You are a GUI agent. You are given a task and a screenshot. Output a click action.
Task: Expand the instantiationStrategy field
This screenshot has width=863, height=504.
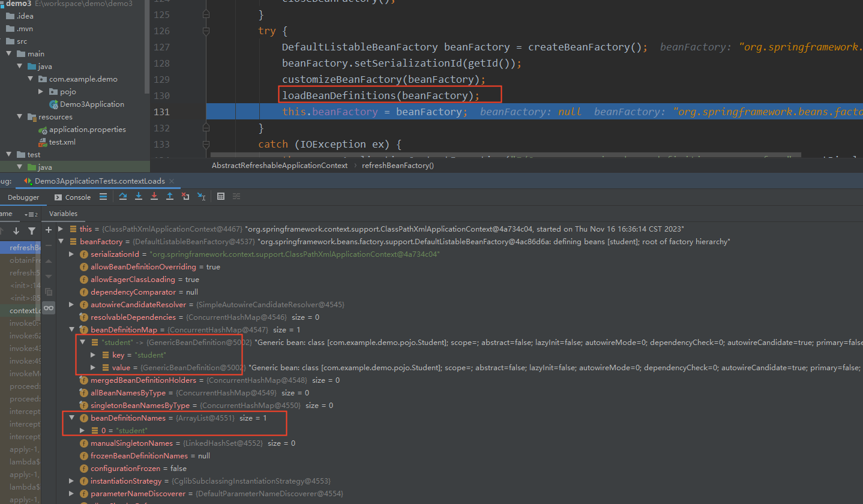coord(72,481)
